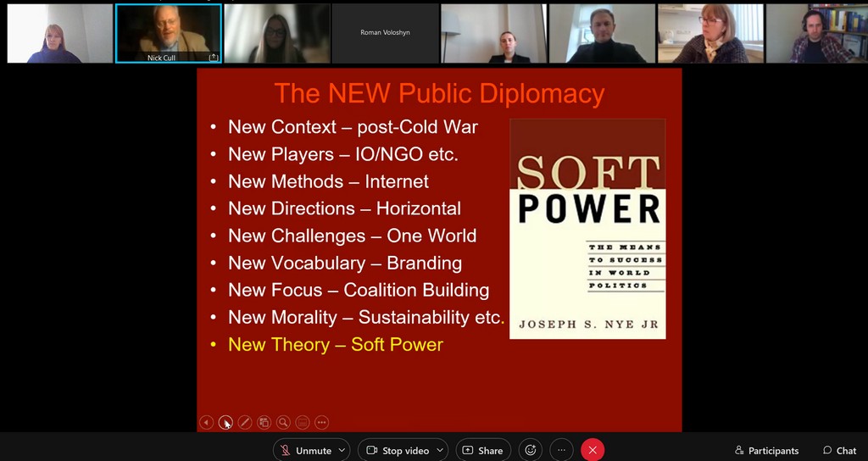Viewport: 868px width, 461px height.
Task: Select Roman Voloshyn's participant tile
Action: [385, 33]
